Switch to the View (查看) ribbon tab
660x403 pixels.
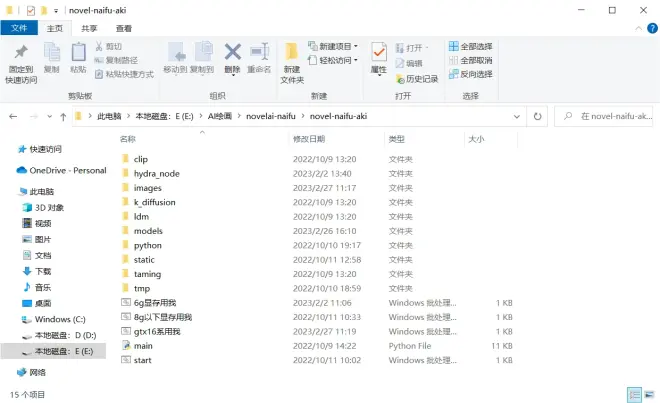click(123, 29)
